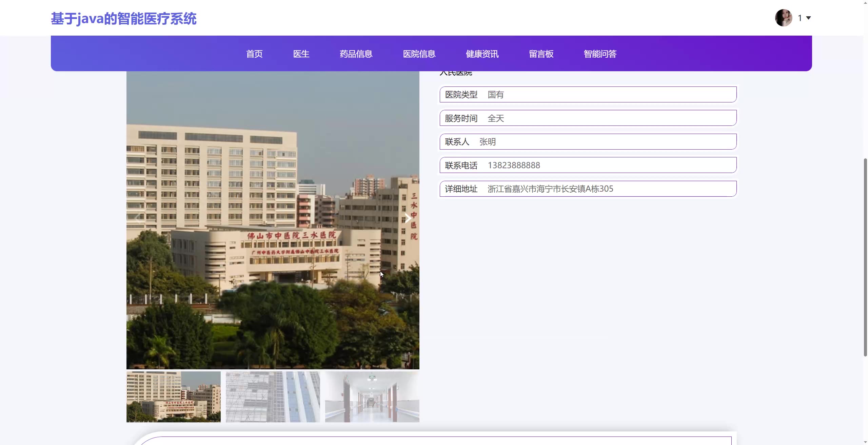868x445 pixels.
Task: Click the page vertical scrollbar thumb
Action: pyautogui.click(x=865, y=257)
